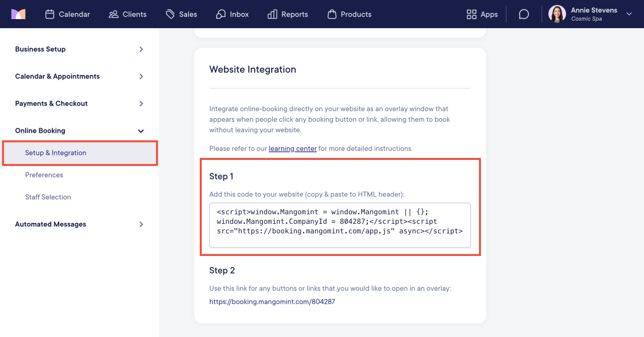644x337 pixels.
Task: Click the Step 2 heading
Action: [222, 271]
